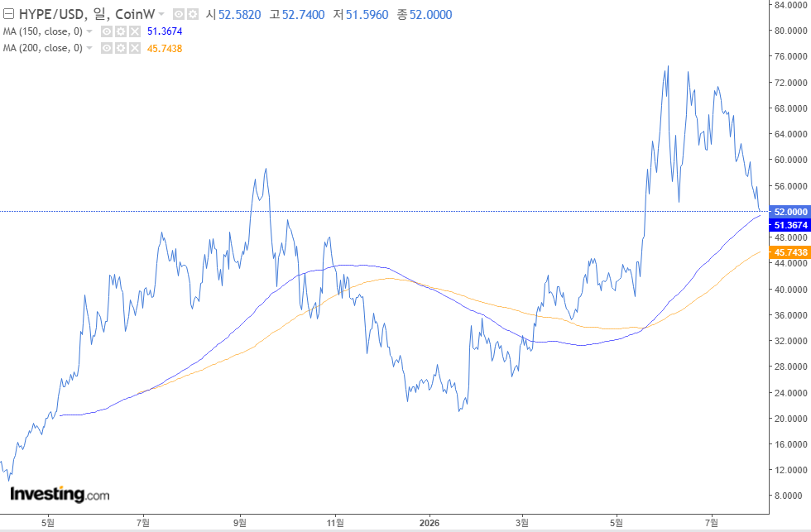Viewport: 811px width, 532px height.
Task: Select the HYPE/USD, 일, CoinW title
Action: pos(86,14)
